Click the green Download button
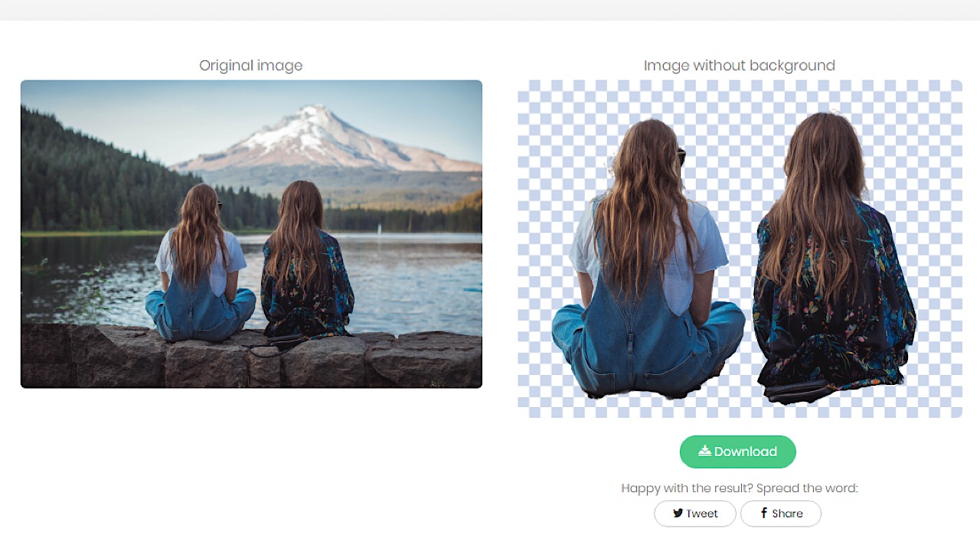Viewport: 980px width, 551px height. point(737,452)
